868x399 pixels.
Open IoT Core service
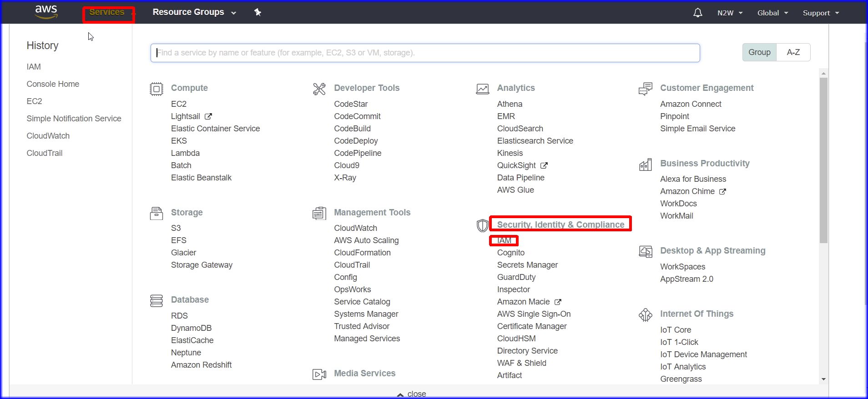(x=676, y=330)
